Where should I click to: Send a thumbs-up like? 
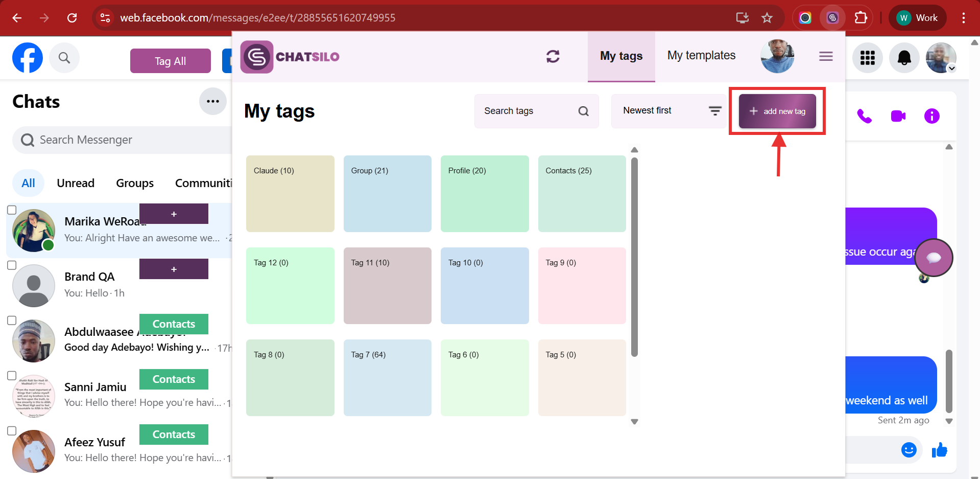pos(939,450)
